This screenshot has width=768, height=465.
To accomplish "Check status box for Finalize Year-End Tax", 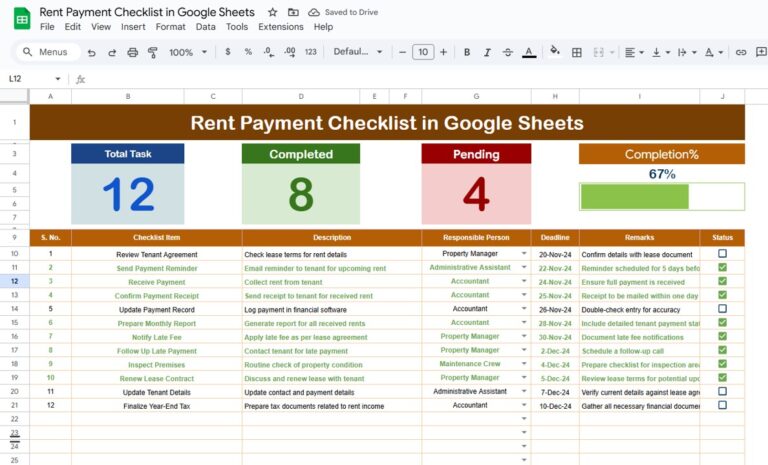I will click(722, 405).
